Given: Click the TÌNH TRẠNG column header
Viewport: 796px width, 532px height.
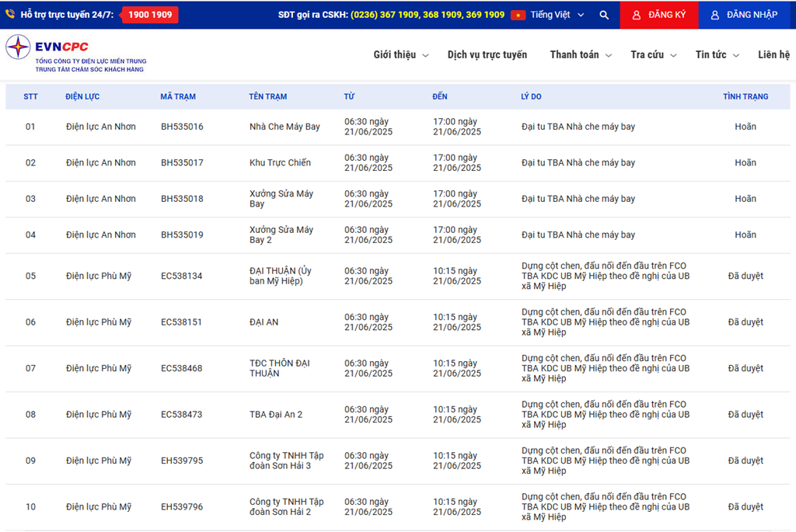Looking at the screenshot, I should [745, 97].
